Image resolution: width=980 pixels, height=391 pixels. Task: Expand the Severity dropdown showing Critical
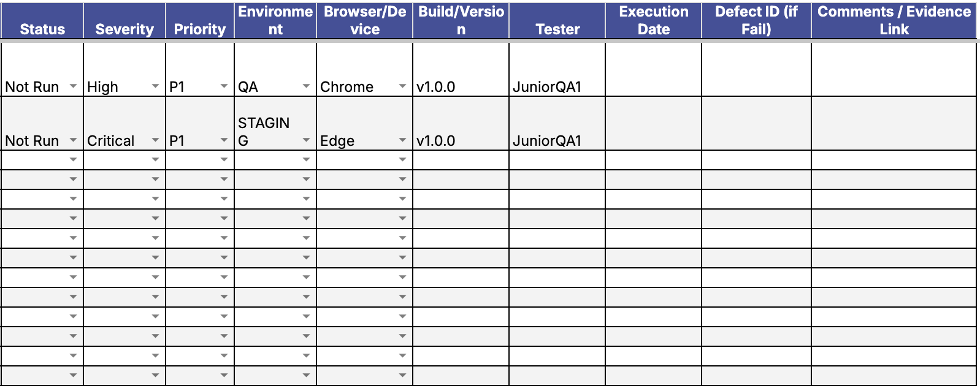pyautogui.click(x=155, y=140)
